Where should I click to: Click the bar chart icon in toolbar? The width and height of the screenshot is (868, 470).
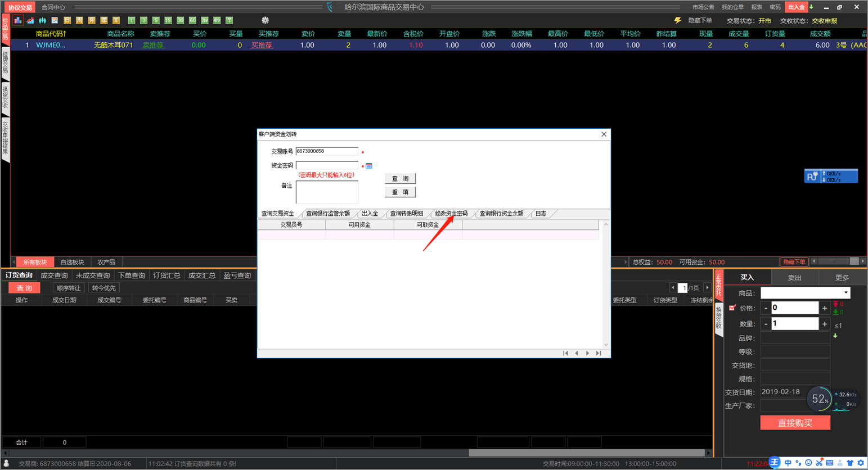coord(18,20)
